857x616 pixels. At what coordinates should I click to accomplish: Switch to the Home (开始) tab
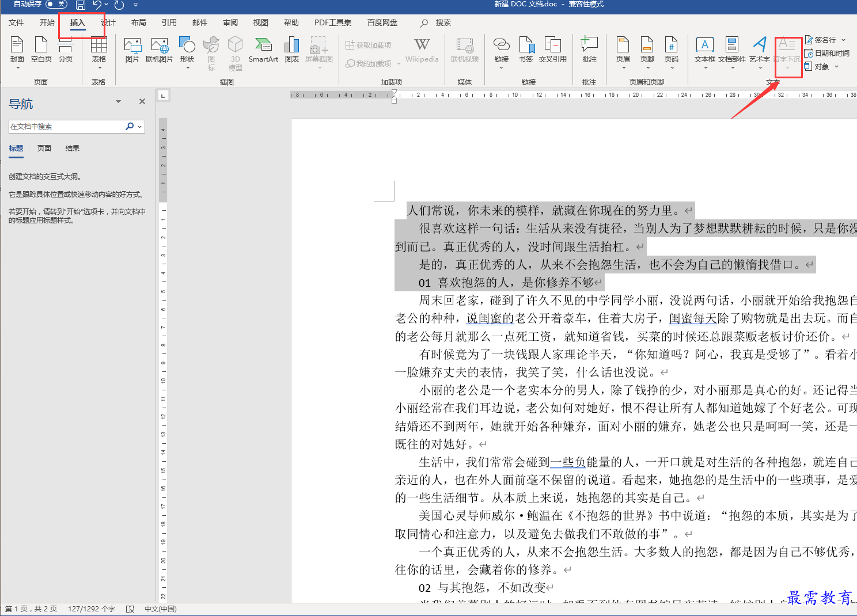(47, 22)
